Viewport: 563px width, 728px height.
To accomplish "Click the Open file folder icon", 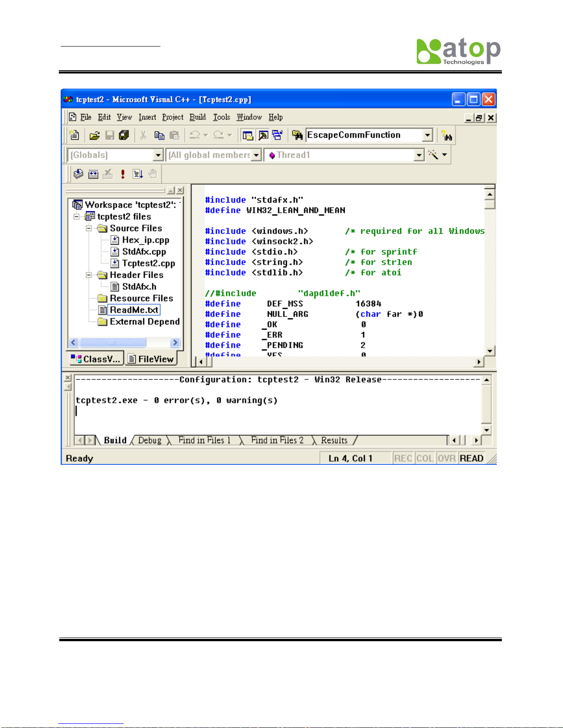I will pyautogui.click(x=95, y=135).
